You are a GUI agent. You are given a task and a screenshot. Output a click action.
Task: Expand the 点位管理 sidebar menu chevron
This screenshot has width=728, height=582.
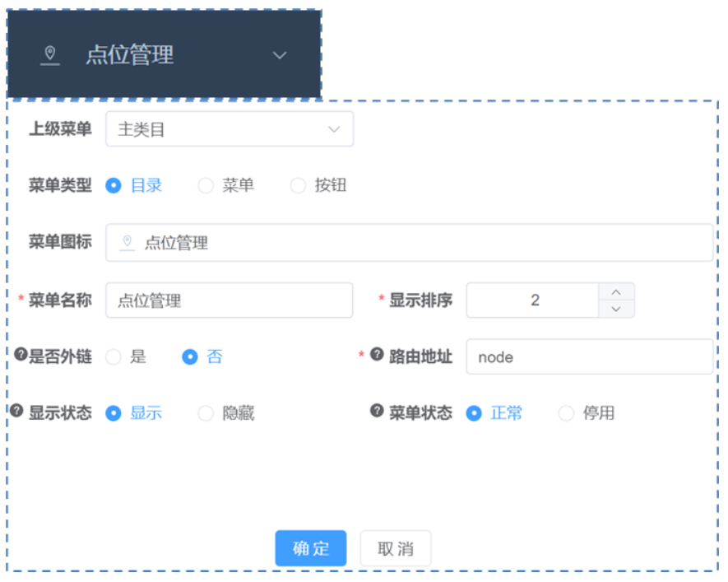(x=280, y=56)
